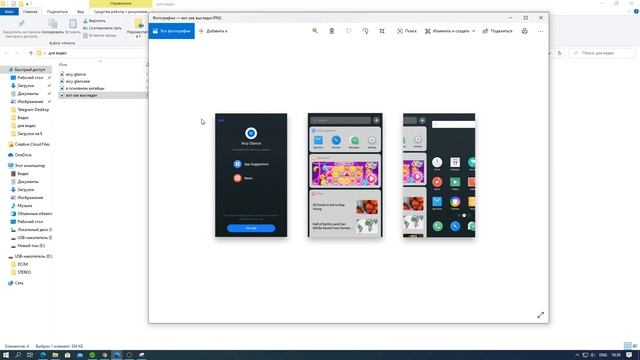Select Быстрый доступ in navigation pane
The width and height of the screenshot is (640, 360).
tap(30, 70)
